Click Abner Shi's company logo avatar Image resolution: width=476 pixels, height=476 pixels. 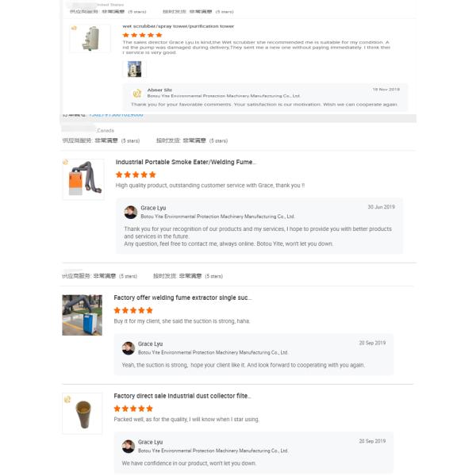click(138, 94)
